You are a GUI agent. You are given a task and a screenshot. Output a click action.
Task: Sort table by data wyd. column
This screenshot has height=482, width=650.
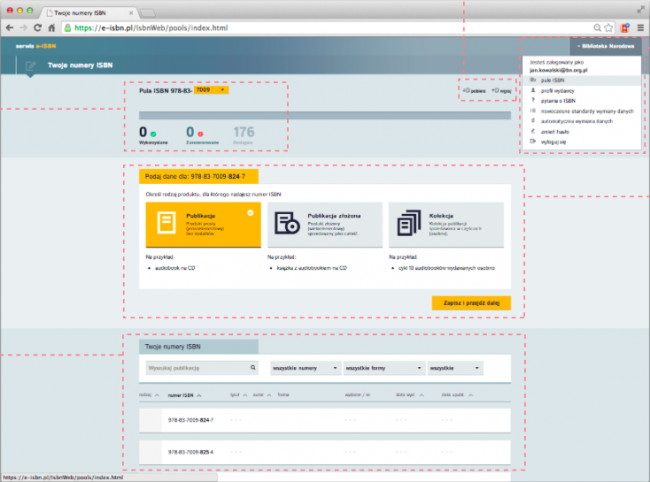coord(410,395)
